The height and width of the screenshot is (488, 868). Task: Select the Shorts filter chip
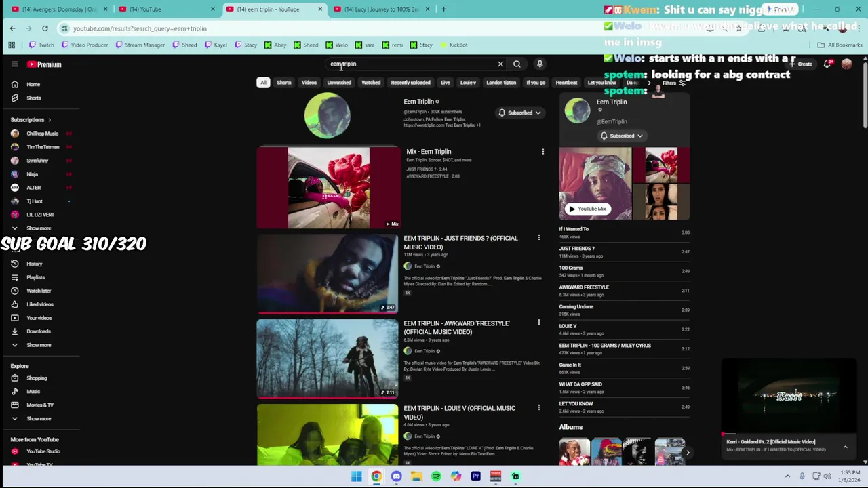tap(284, 83)
